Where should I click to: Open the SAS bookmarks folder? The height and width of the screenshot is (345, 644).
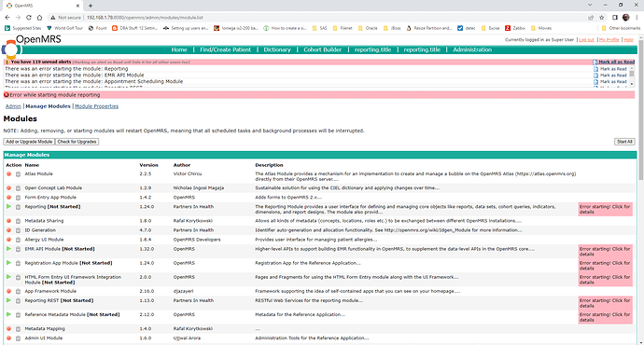(x=319, y=28)
